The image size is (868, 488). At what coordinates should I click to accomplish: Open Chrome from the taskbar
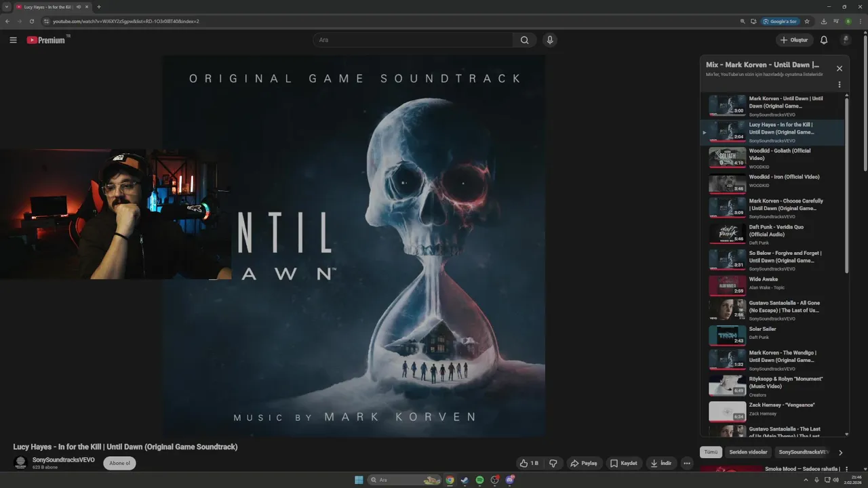(x=450, y=480)
